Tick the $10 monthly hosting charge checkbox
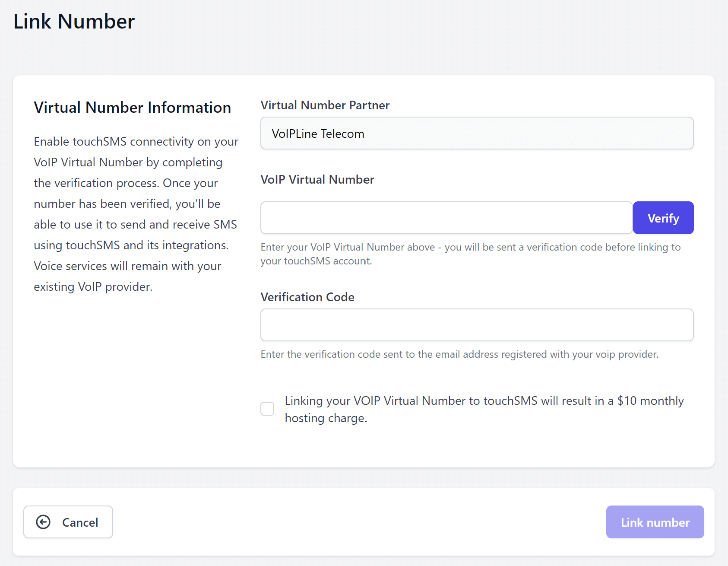This screenshot has width=728, height=566. 267,409
